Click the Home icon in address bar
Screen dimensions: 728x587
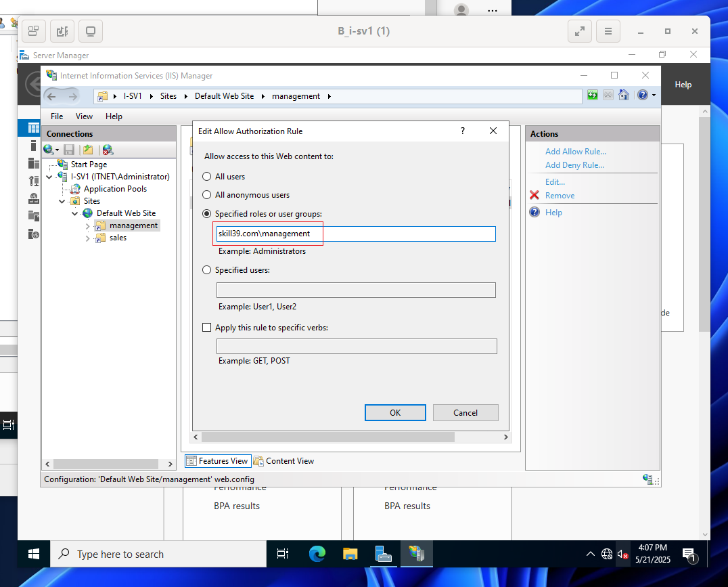tap(624, 95)
